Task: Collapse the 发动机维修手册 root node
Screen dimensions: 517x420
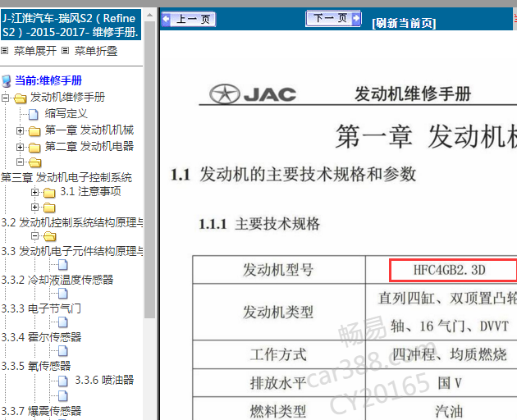Action: (5, 98)
